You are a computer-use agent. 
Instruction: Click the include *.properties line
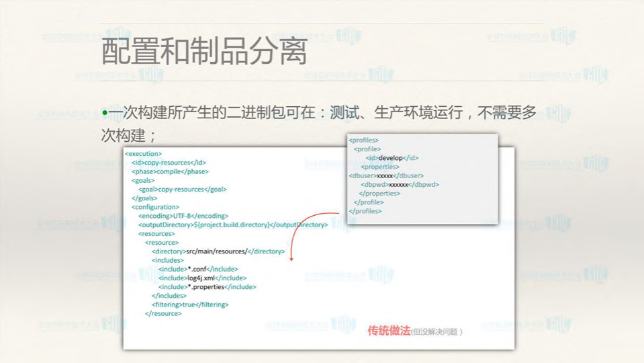point(207,287)
